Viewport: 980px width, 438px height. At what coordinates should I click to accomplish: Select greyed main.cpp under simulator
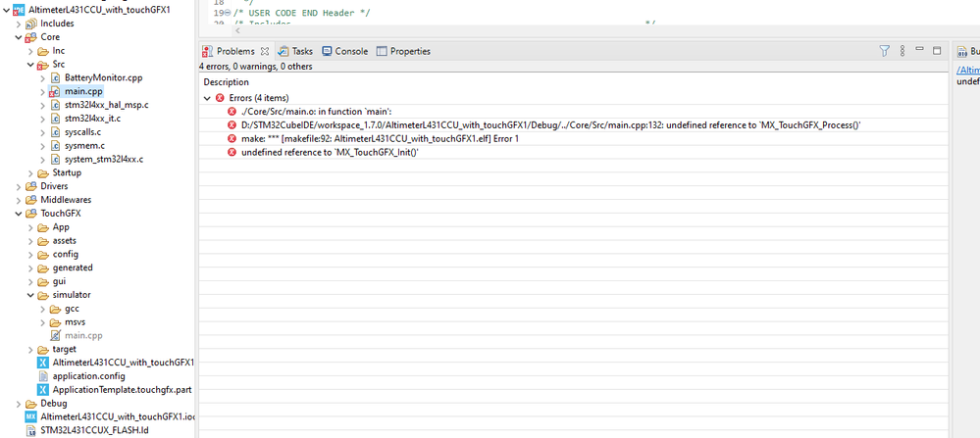83,336
